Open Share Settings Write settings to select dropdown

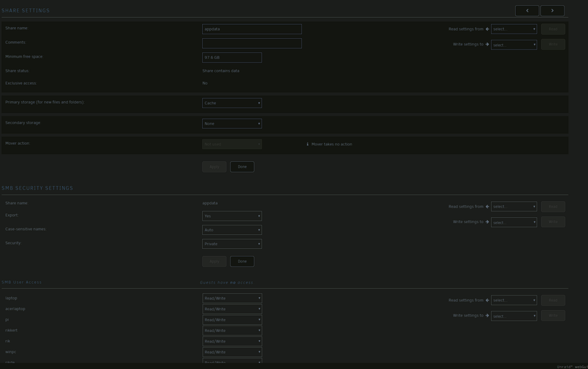pos(514,45)
